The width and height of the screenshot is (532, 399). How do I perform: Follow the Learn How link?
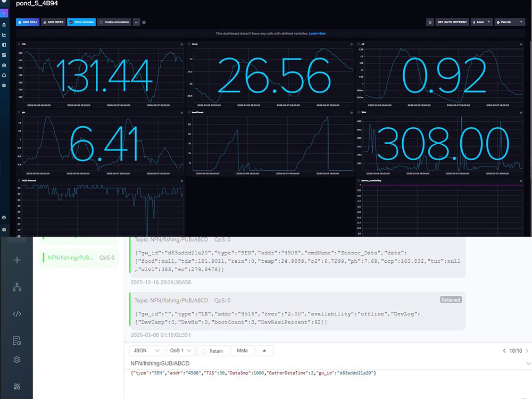(x=317, y=34)
